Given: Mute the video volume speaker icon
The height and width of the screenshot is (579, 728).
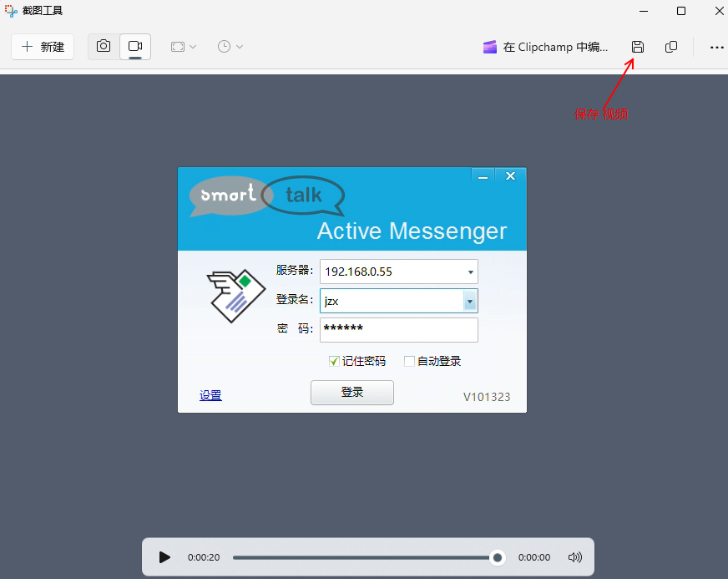Looking at the screenshot, I should (574, 557).
